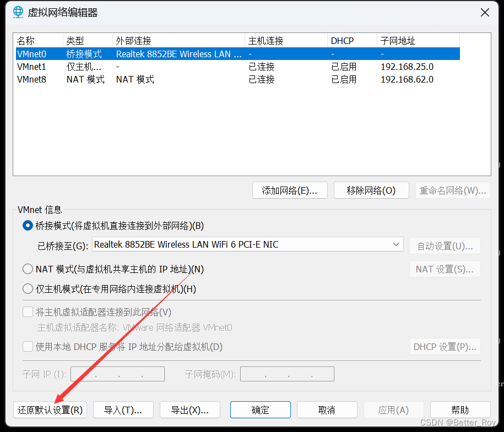Click the 名称 column header
Image resolution: width=504 pixels, height=432 pixels.
tap(39, 41)
